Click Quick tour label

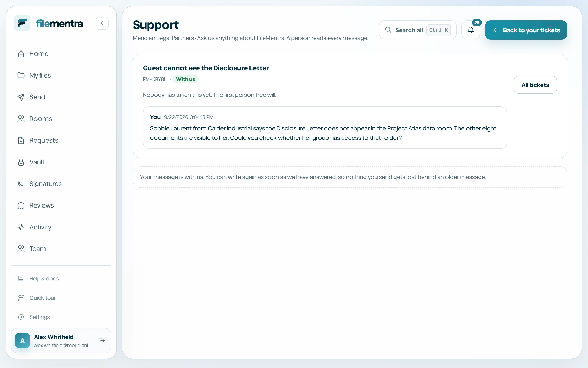42,298
